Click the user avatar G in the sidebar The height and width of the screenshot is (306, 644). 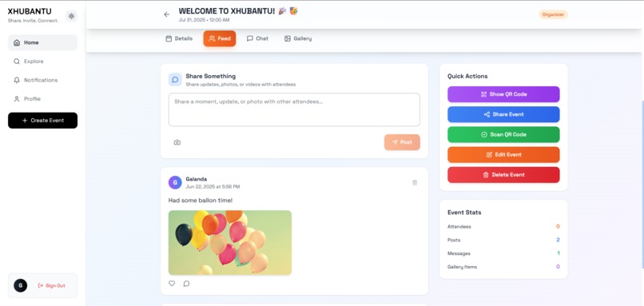coord(20,285)
